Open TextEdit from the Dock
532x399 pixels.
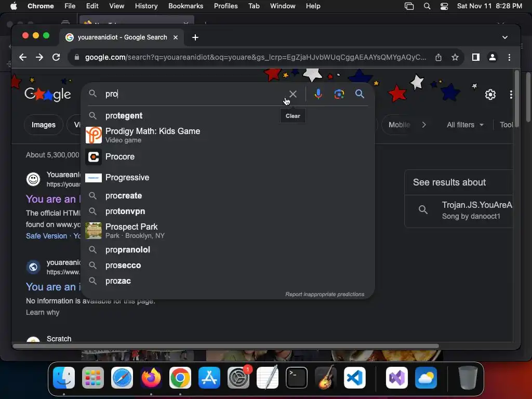268,378
